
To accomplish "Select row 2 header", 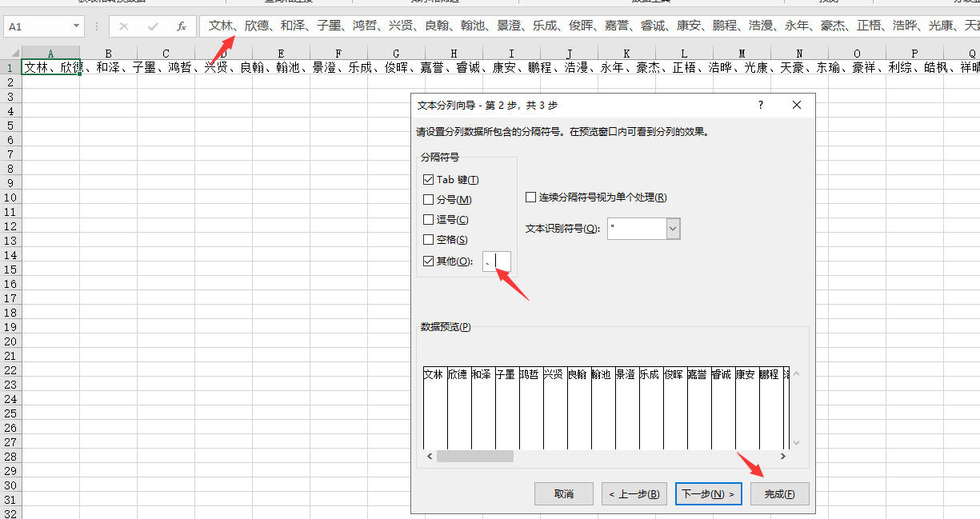I will (10, 82).
